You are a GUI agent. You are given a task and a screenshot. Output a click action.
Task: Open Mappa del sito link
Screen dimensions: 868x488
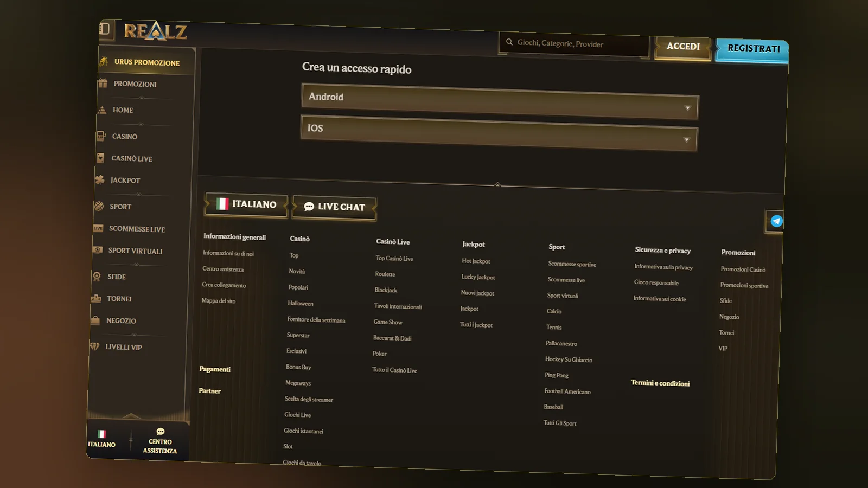click(x=219, y=300)
